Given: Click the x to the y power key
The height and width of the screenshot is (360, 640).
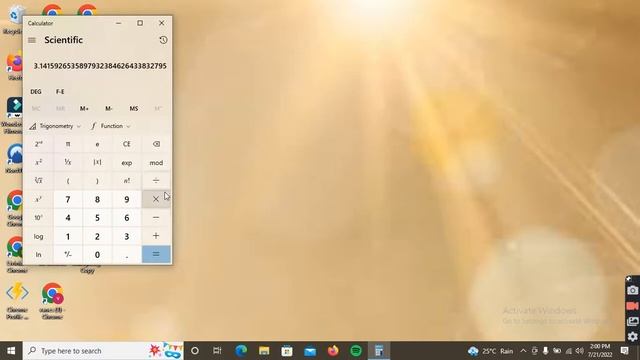Looking at the screenshot, I should click(x=38, y=199).
